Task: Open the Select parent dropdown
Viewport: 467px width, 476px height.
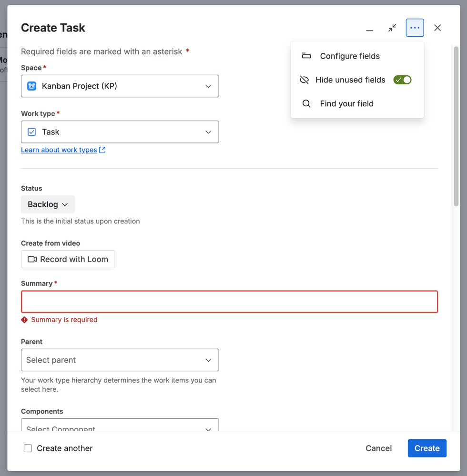Action: click(120, 360)
